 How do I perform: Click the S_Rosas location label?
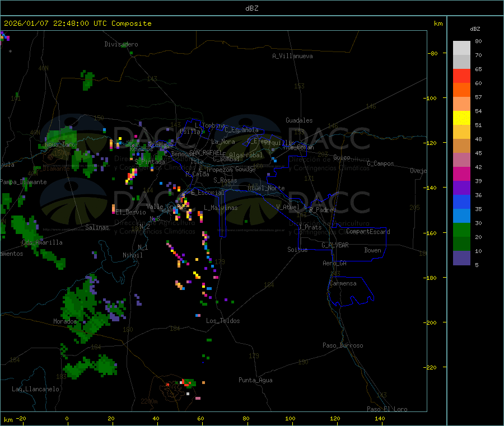(x=225, y=180)
